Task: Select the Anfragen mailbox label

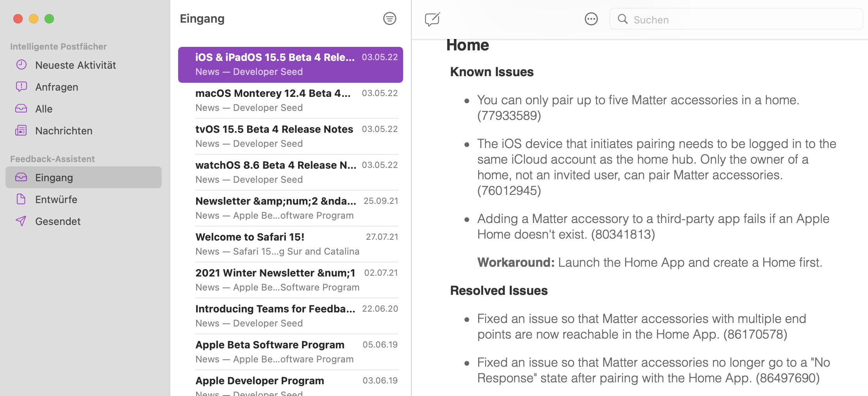Action: pos(57,87)
